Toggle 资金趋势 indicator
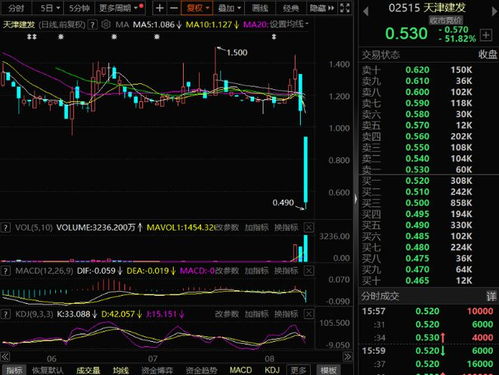The image size is (499, 375). 201,370
